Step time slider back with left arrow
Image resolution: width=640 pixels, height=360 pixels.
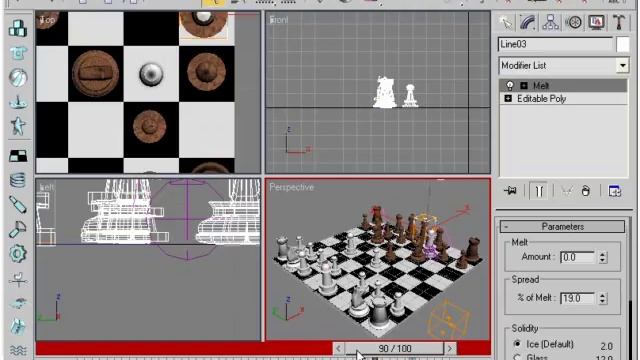(x=338, y=349)
